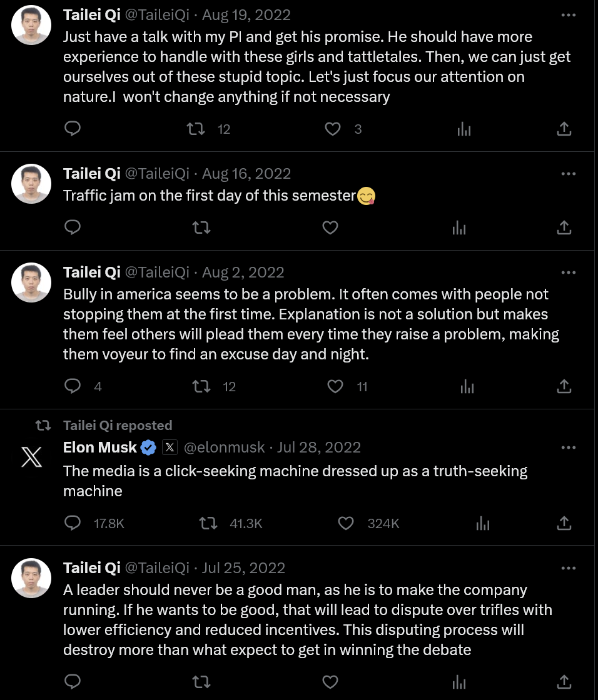The height and width of the screenshot is (700, 598).
Task: Repost the Aug 19 tweet with 12 reposts
Action: coord(197,129)
